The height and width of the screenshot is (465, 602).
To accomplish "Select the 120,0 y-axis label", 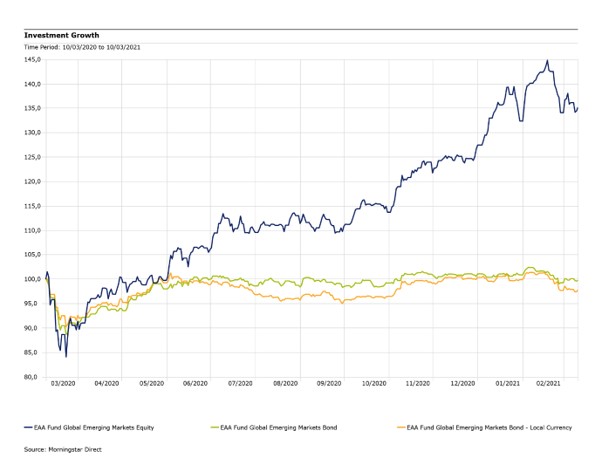I will point(33,181).
